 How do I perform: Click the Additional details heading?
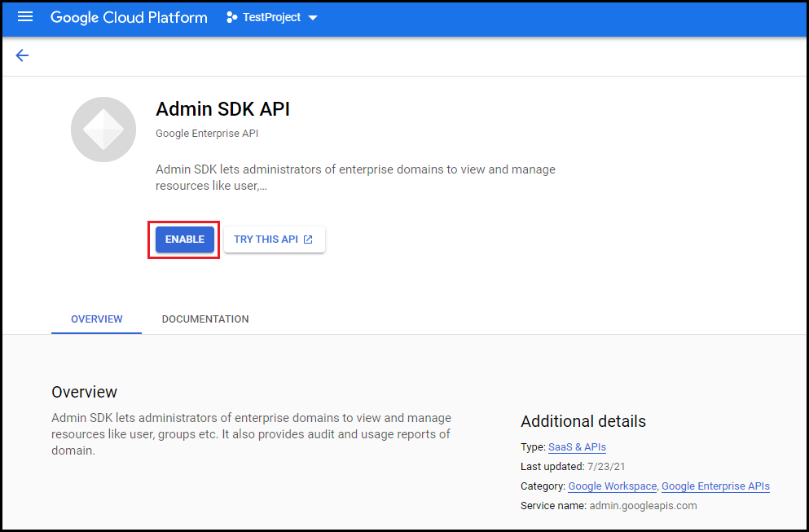[x=583, y=421]
